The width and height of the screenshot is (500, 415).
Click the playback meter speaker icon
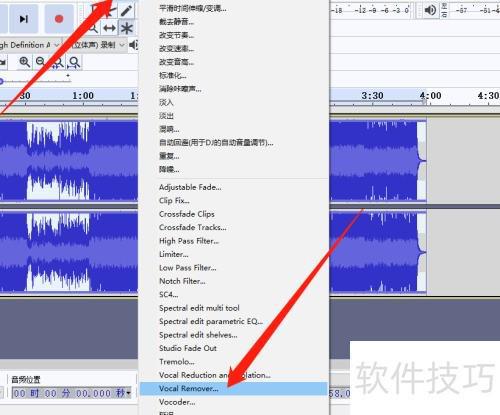(x=430, y=10)
